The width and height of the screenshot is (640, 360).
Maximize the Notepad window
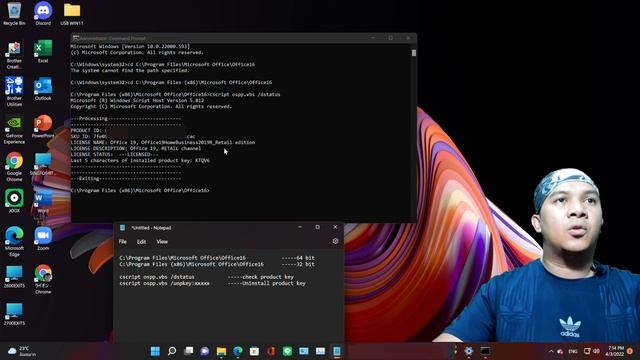pyautogui.click(x=318, y=227)
